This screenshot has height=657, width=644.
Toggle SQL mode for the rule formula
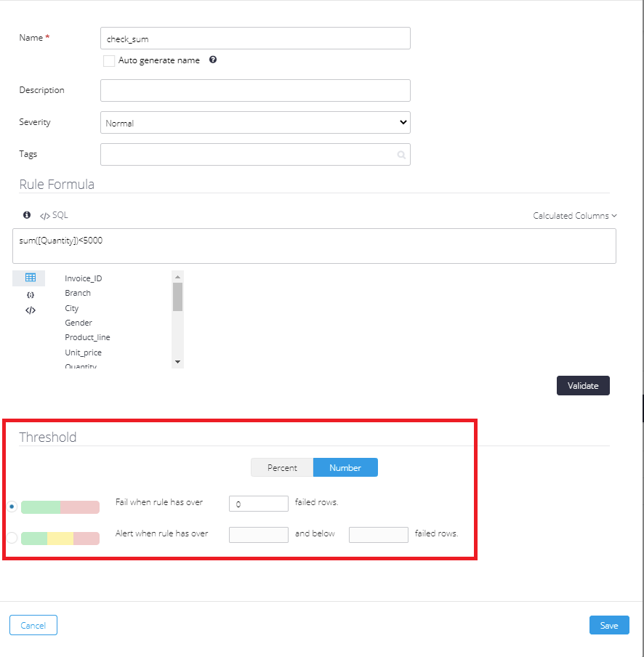(52, 215)
